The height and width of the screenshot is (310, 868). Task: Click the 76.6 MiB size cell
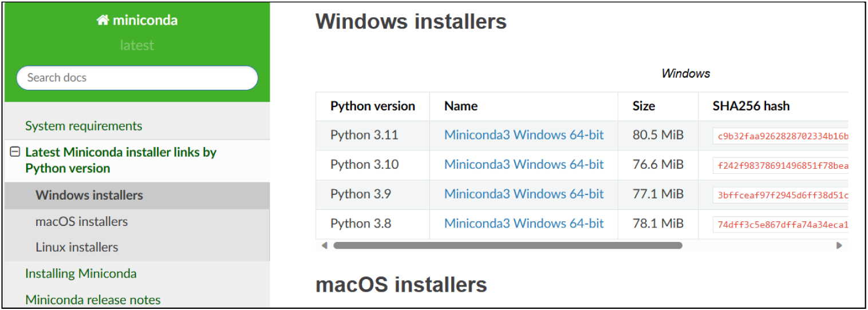658,165
